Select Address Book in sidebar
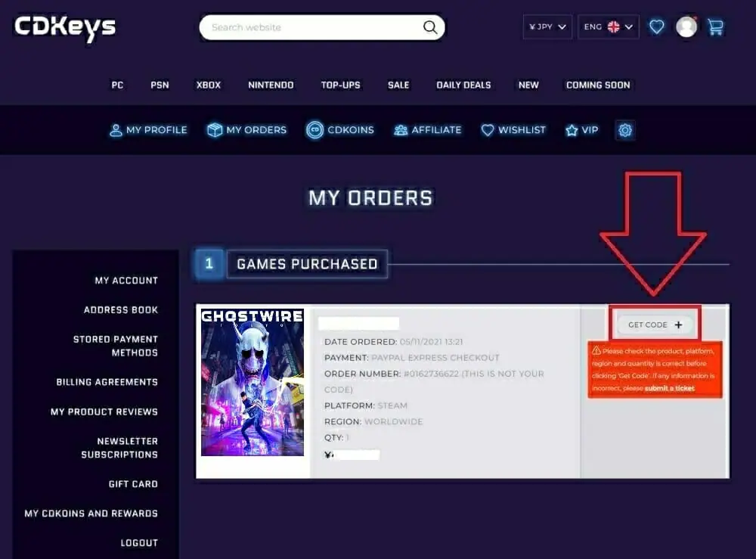Viewport: 756px width, 559px height. (120, 309)
